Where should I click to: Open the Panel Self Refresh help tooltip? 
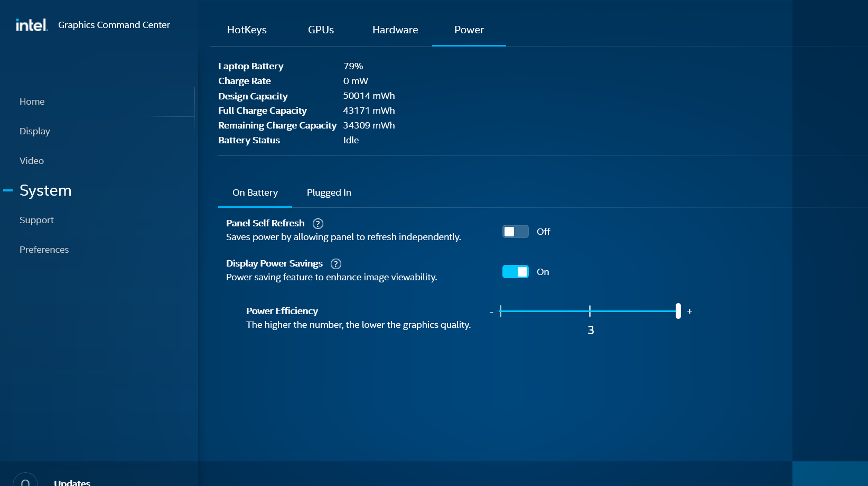tap(318, 223)
